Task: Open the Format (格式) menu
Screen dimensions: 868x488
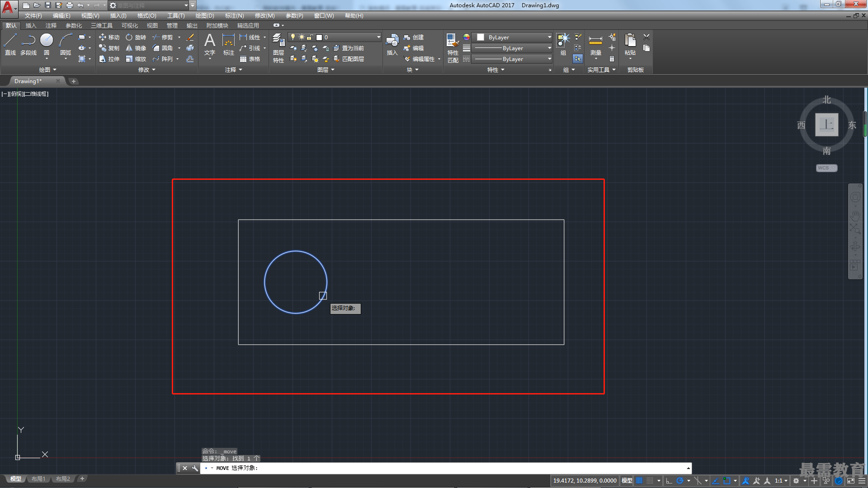Action: (147, 15)
